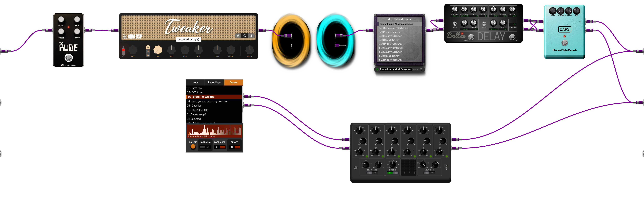
Task: Toggle the LOOP MODE switch
Action: [220, 147]
